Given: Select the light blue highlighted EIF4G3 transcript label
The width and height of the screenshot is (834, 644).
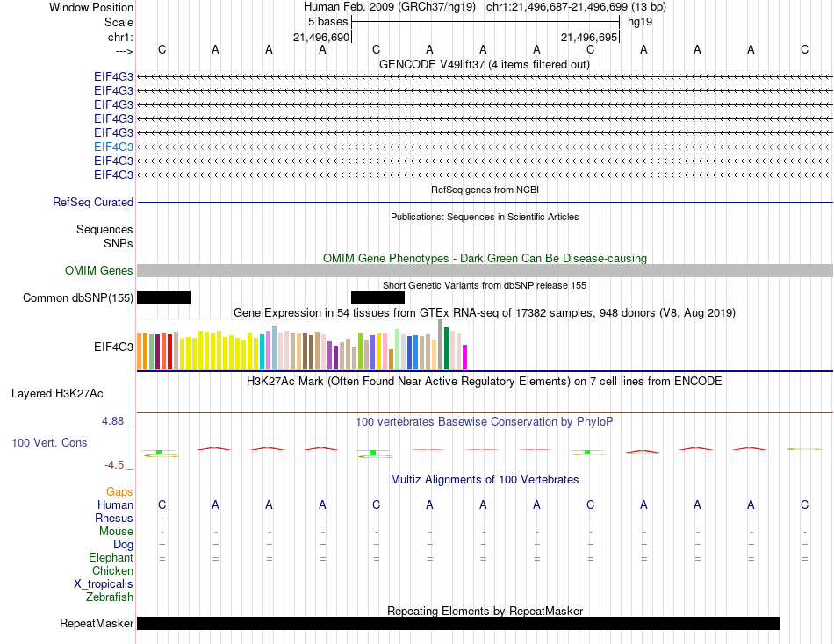Looking at the screenshot, I should coord(113,147).
